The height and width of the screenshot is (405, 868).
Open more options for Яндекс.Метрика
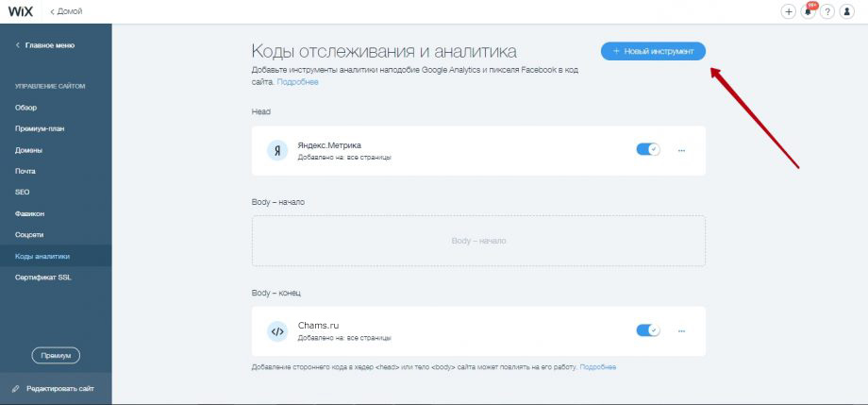coord(681,150)
